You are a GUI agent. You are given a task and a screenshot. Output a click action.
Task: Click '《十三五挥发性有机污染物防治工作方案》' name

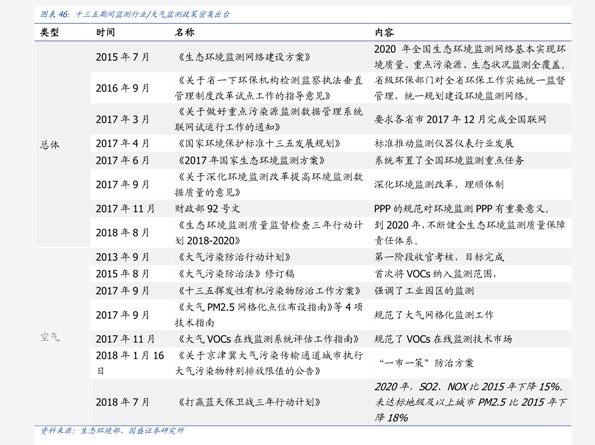point(269,291)
